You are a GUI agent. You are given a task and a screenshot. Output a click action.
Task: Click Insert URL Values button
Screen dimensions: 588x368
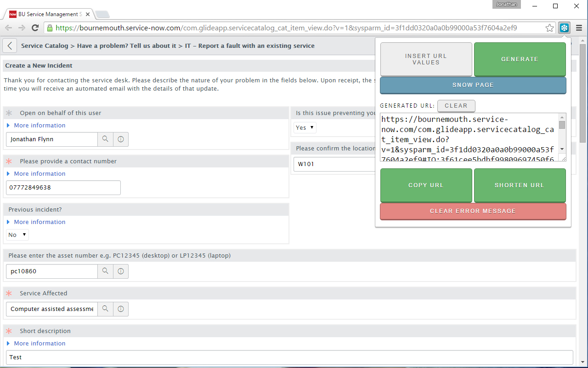pyautogui.click(x=426, y=59)
